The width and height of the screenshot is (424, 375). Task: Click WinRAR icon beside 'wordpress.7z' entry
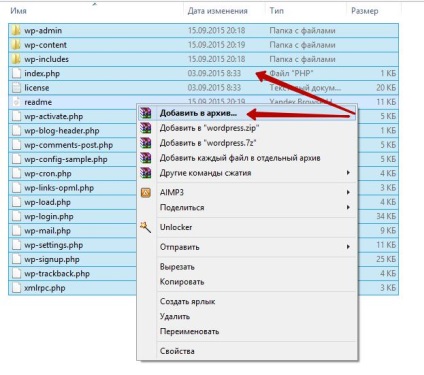tap(146, 143)
